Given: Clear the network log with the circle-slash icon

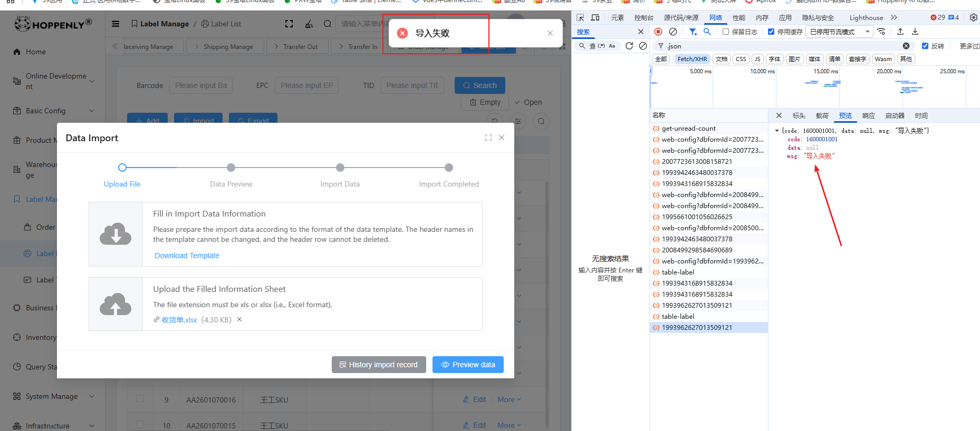Looking at the screenshot, I should pyautogui.click(x=673, y=32).
